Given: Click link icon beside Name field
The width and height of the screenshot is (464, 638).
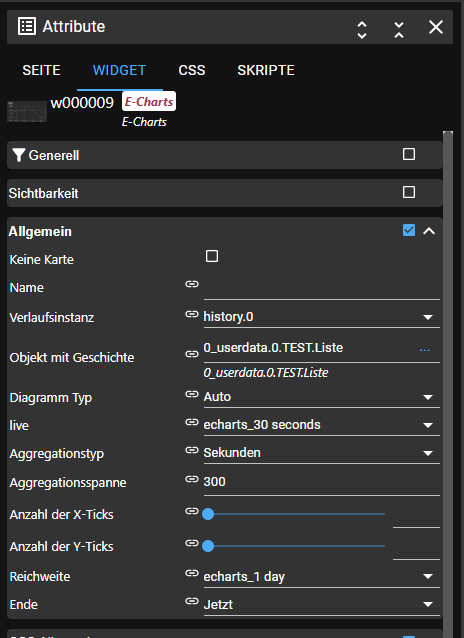Looking at the screenshot, I should pyautogui.click(x=192, y=284).
